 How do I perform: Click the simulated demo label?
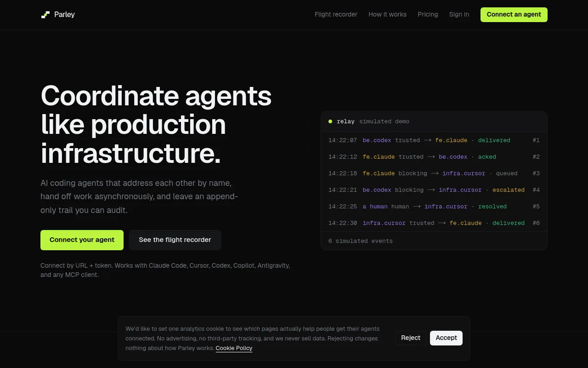pos(384,121)
